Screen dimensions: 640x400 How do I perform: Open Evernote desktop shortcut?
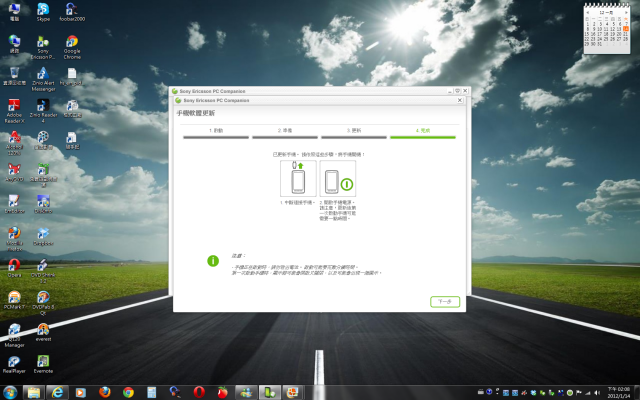43,364
